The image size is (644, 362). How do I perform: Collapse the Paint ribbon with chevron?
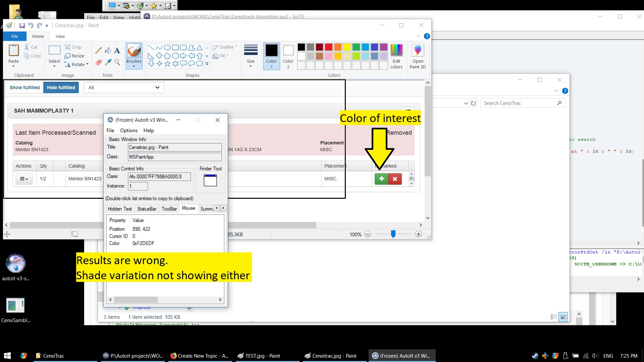[x=418, y=36]
